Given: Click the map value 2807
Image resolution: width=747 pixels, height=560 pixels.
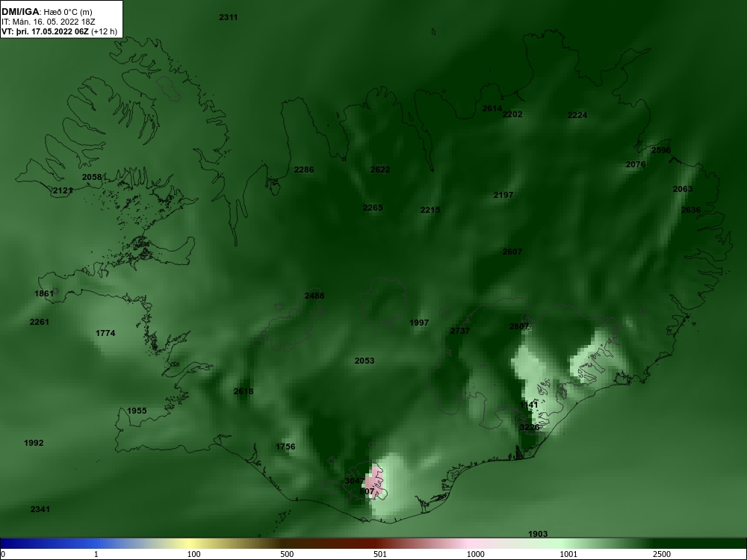Looking at the screenshot, I should (519, 327).
